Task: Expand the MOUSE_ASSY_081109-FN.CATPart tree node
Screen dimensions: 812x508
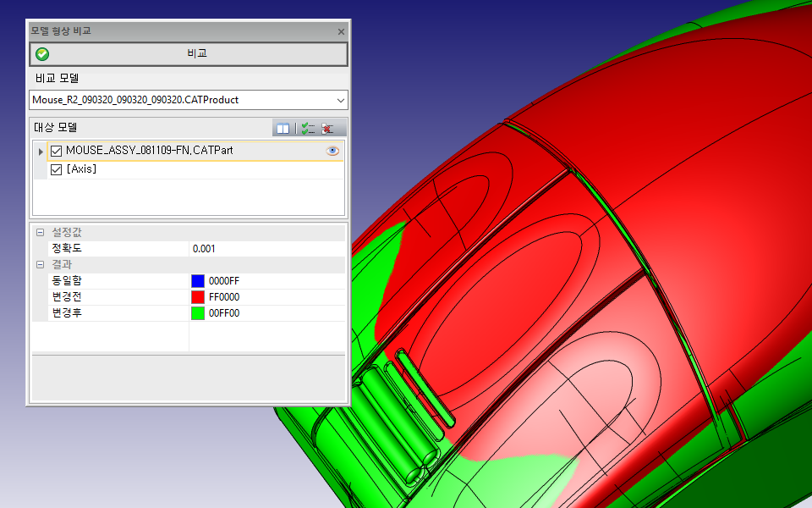Action: point(41,151)
